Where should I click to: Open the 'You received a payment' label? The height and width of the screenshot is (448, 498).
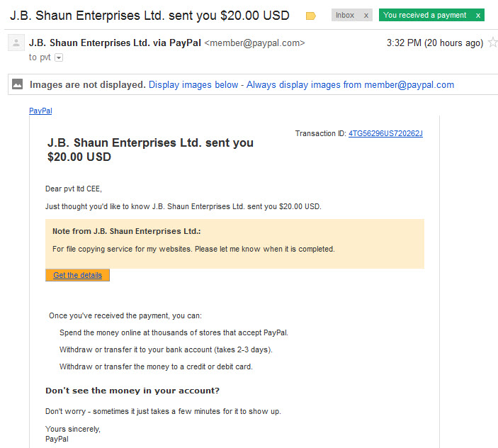pos(424,16)
